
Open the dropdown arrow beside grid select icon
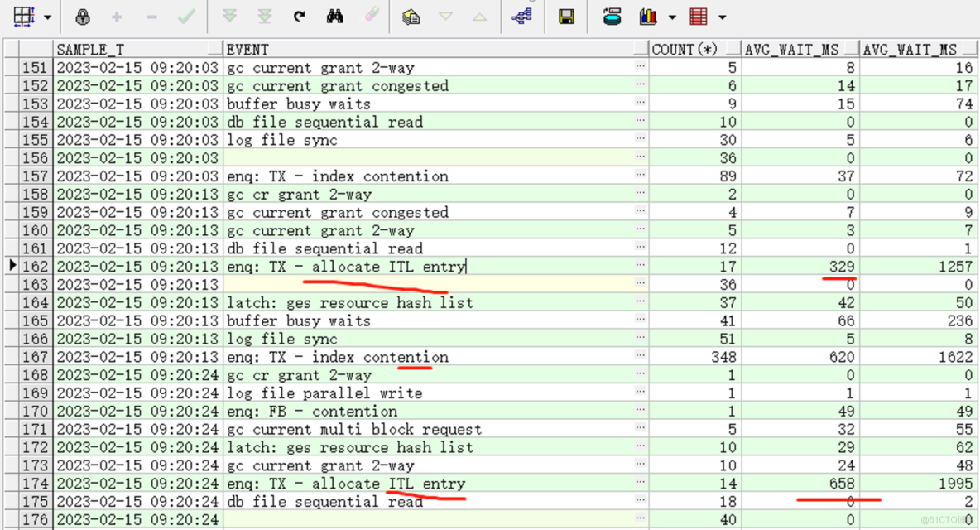click(x=47, y=17)
